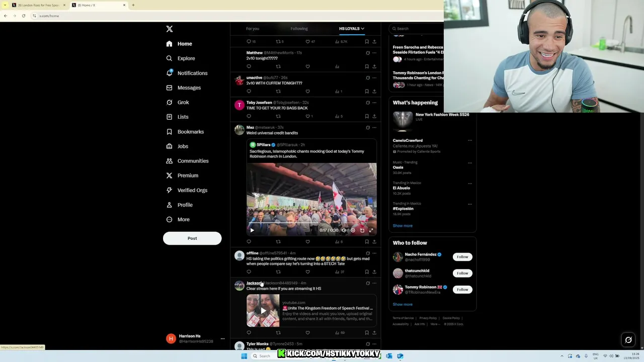This screenshot has width=644, height=362.
Task: Open more options on Maz's post
Action: coord(374,128)
